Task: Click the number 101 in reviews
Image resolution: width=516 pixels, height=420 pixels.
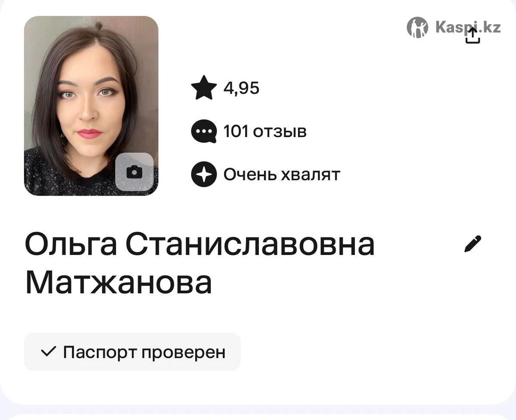Action: pyautogui.click(x=236, y=132)
